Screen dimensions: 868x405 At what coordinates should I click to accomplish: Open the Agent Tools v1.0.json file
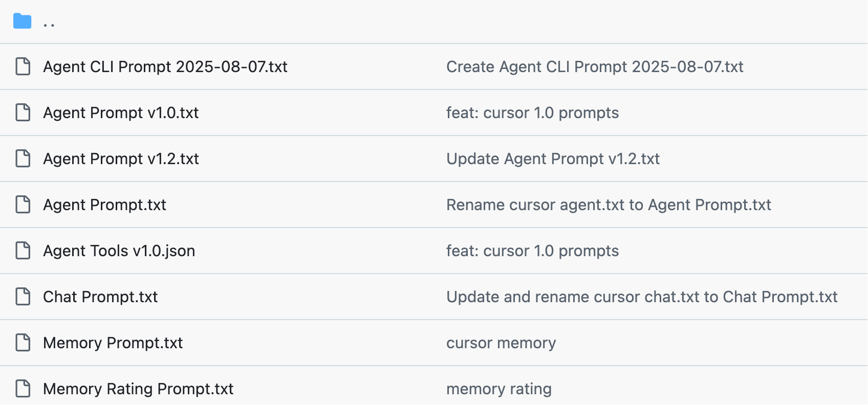tap(119, 251)
